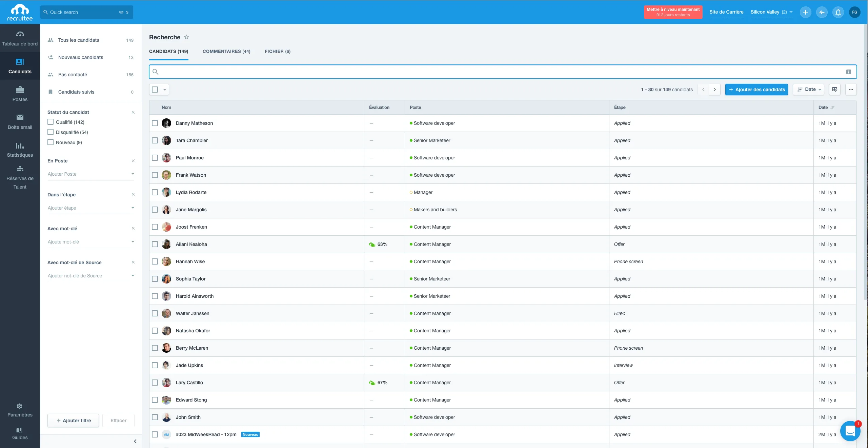The width and height of the screenshot is (868, 448).
Task: Open the Boite email mailbox
Action: (x=20, y=121)
